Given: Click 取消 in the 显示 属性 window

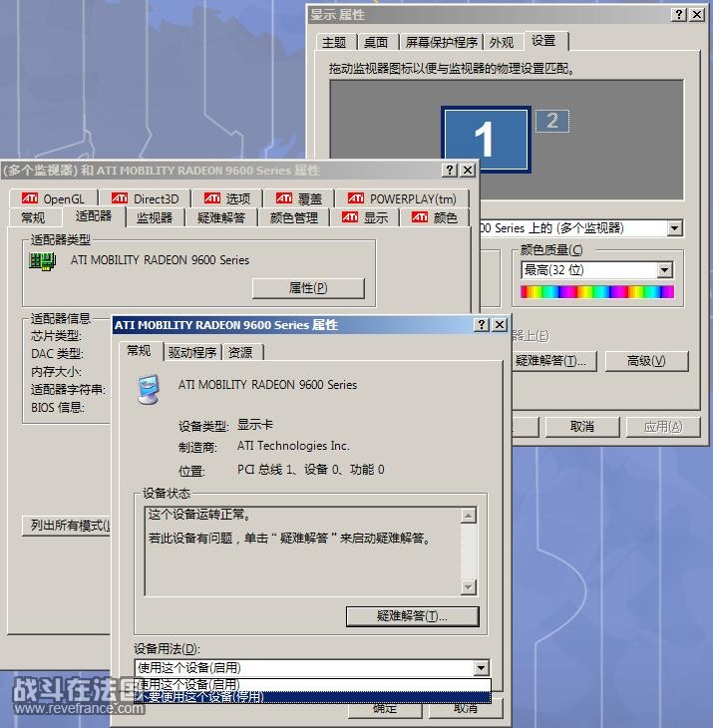Looking at the screenshot, I should click(x=582, y=427).
